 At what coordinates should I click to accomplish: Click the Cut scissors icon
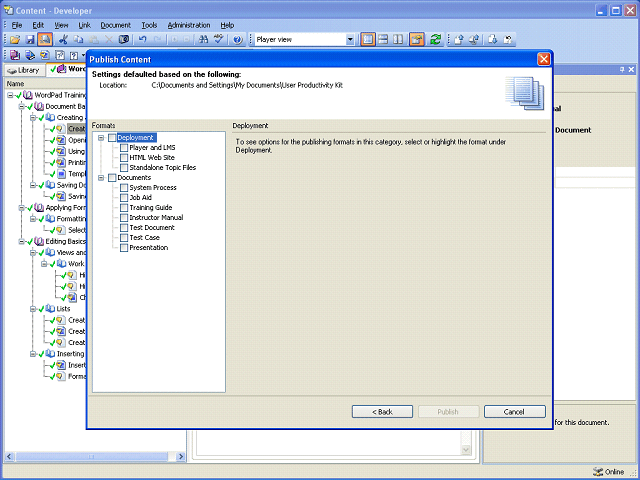click(x=63, y=40)
